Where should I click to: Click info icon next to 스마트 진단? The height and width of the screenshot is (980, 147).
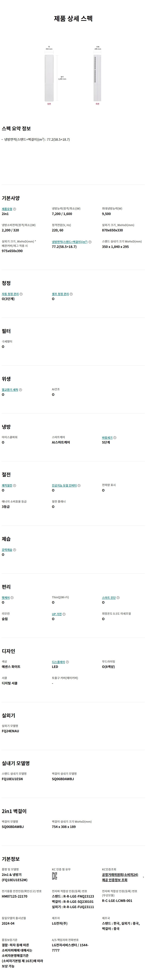click(118, 598)
